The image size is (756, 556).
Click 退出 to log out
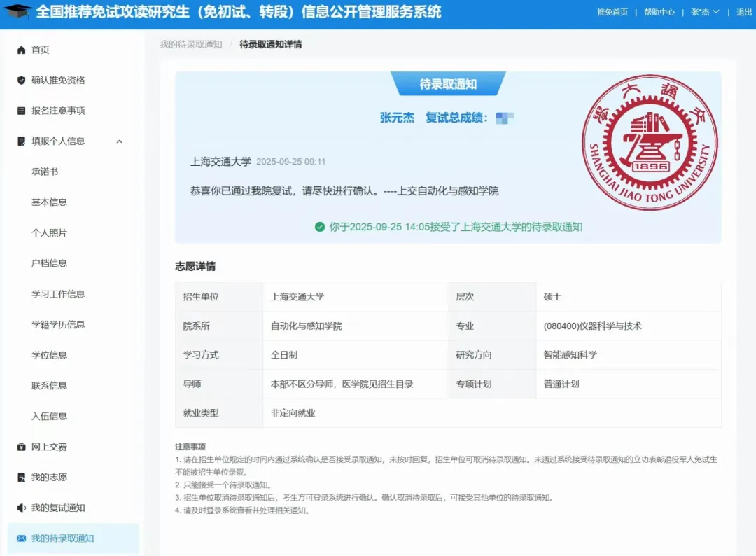tap(744, 12)
